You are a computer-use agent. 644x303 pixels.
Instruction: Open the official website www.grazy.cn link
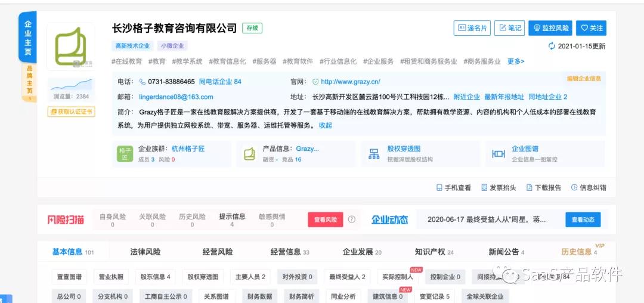click(x=350, y=82)
